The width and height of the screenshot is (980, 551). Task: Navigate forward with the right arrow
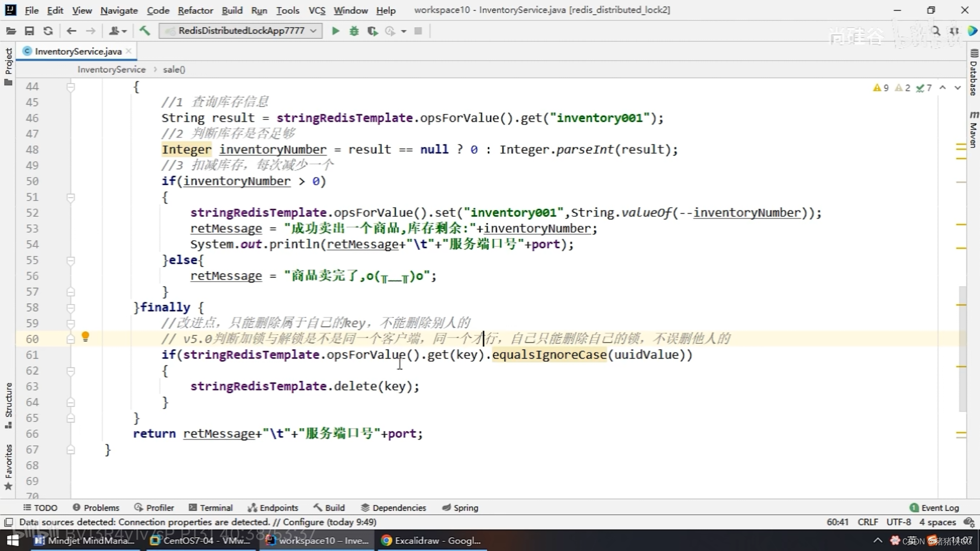click(90, 31)
